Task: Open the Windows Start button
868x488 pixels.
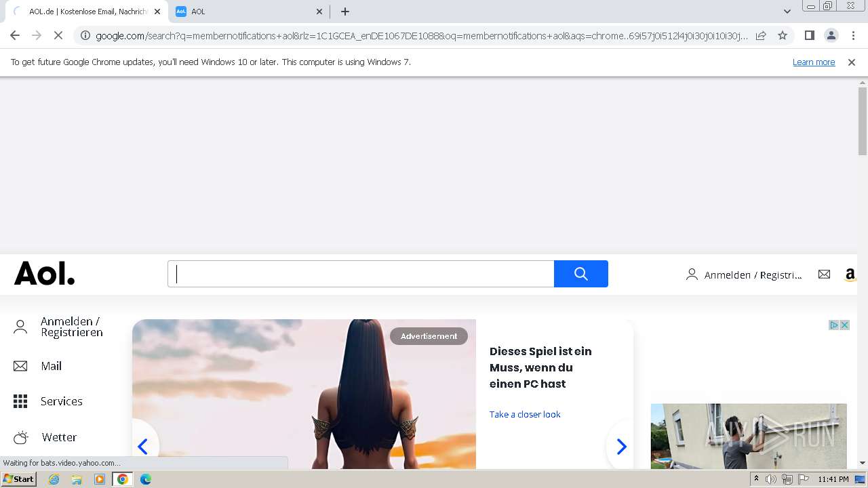Action: pos(19,479)
